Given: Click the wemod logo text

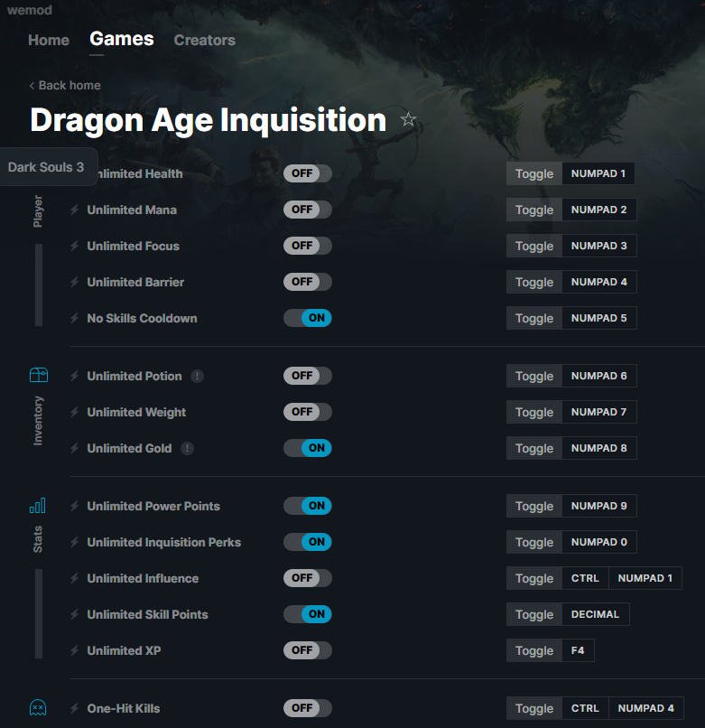Looking at the screenshot, I should tap(29, 10).
